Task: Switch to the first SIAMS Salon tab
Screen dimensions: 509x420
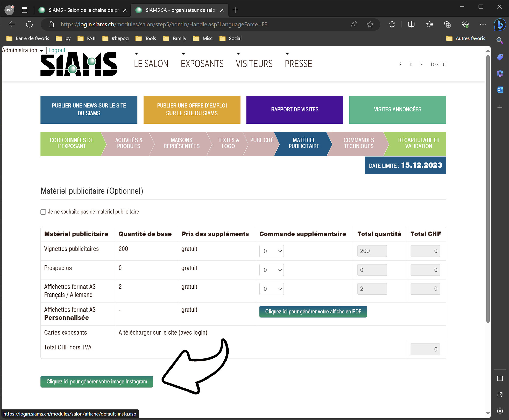Action: click(x=83, y=10)
